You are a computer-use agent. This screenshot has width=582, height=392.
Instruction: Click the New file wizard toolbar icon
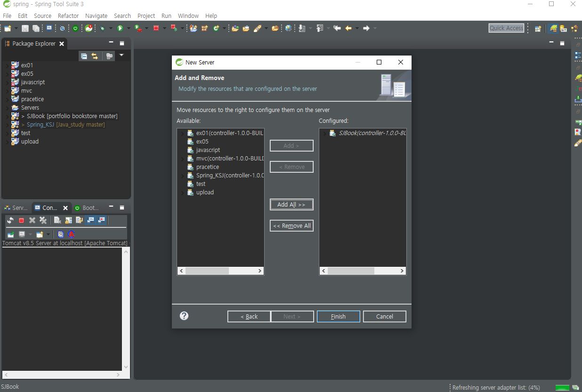(8, 28)
